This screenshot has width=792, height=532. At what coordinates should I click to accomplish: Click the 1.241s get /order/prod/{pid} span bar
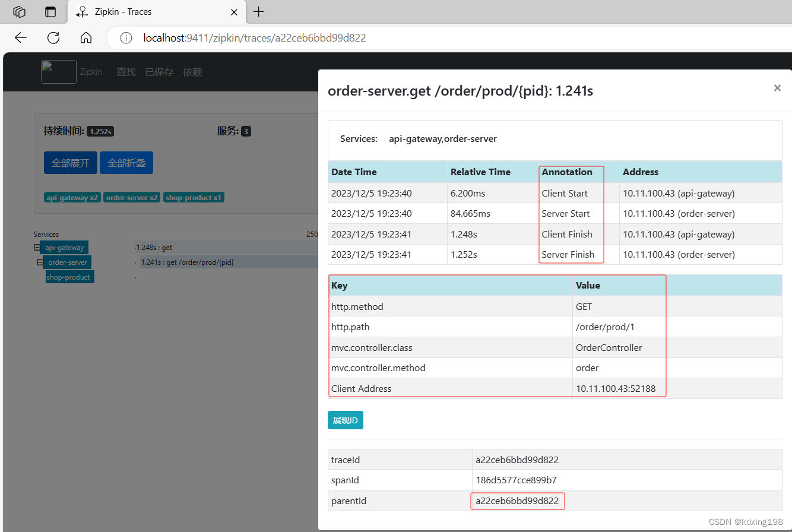tap(228, 262)
